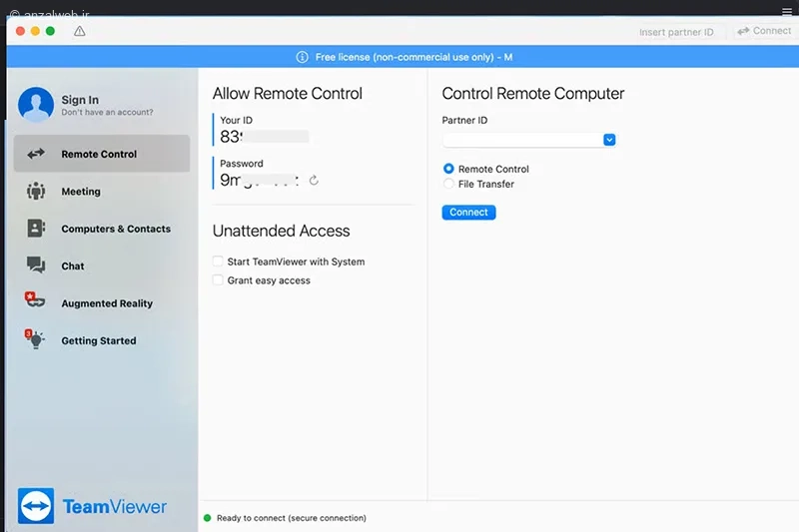Click the Don't have an account link
Viewport: 799px width, 532px height.
coord(107,112)
